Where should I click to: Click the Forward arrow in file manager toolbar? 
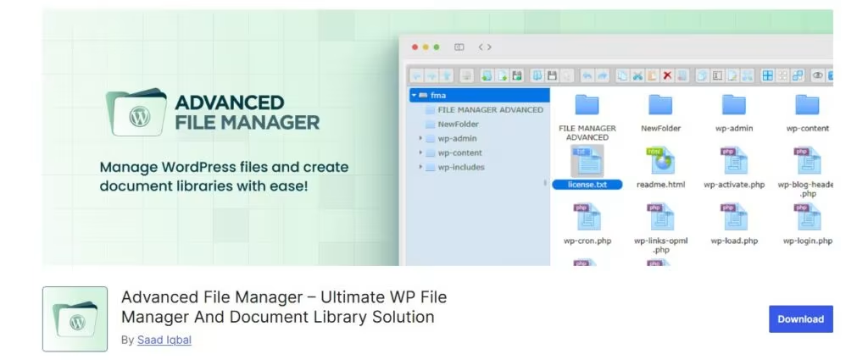pos(431,75)
